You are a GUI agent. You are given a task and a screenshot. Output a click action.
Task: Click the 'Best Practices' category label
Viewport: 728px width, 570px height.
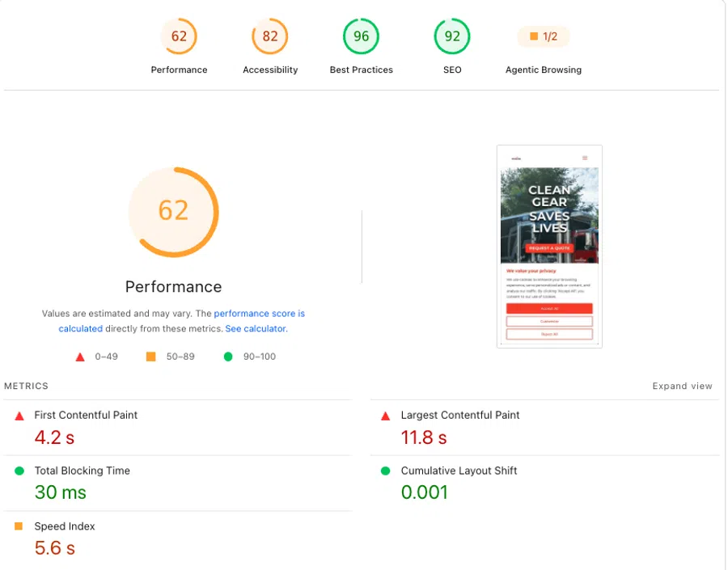click(362, 70)
